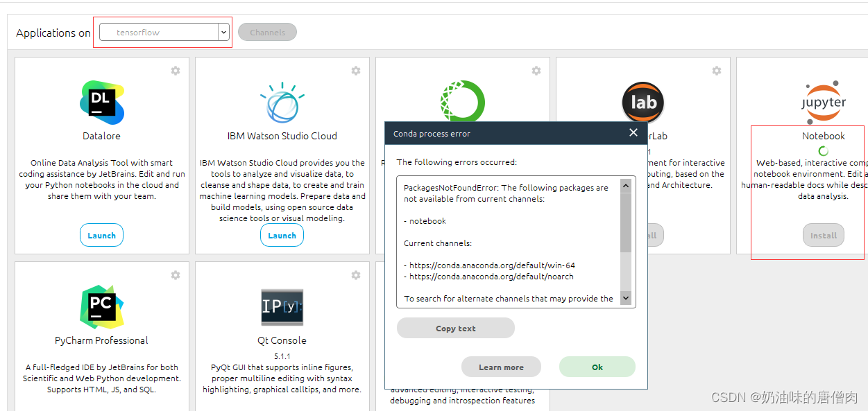Viewport: 868px width, 411px height.
Task: Click the Datalore title text
Action: point(101,136)
